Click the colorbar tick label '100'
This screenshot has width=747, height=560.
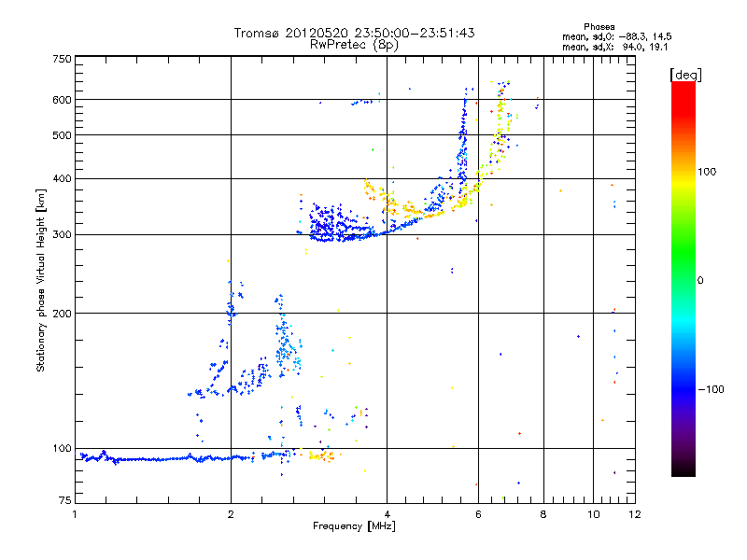(x=707, y=172)
